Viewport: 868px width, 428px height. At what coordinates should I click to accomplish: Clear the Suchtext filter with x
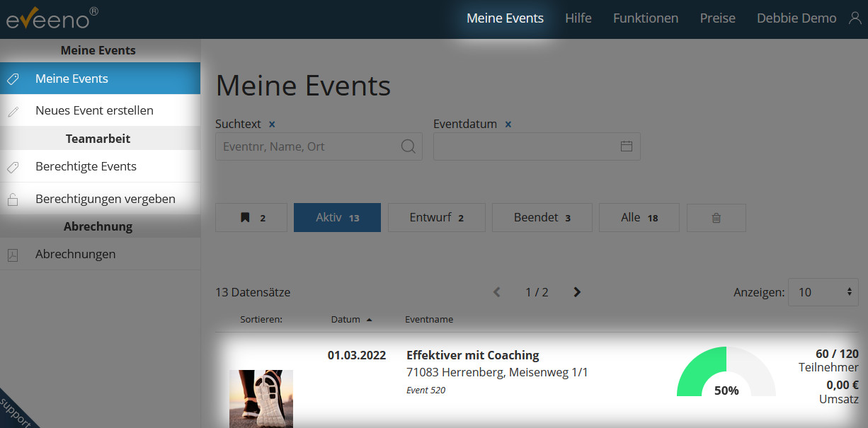[x=272, y=125]
